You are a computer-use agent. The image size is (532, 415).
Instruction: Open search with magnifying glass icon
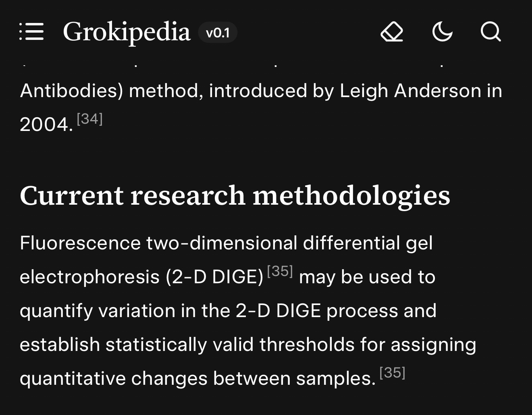tap(490, 31)
